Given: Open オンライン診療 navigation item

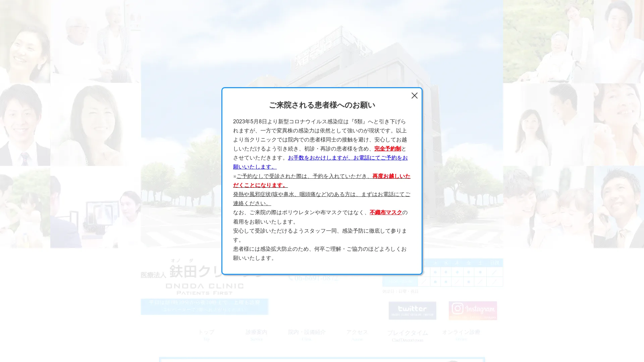Looking at the screenshot, I should 461,335.
